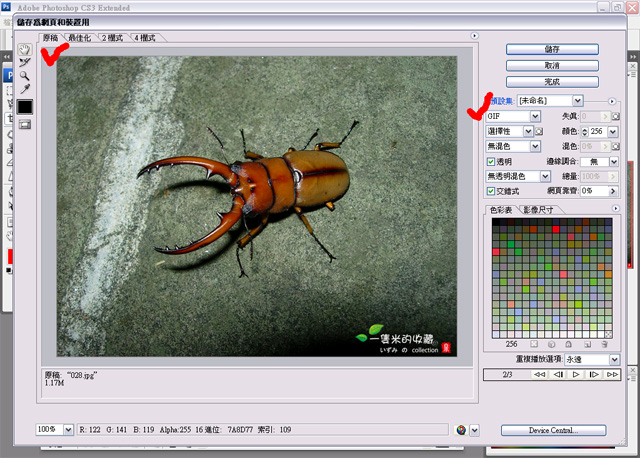This screenshot has width=640, height=458.
Task: Open the 100% zoom level dropdown
Action: [x=68, y=429]
